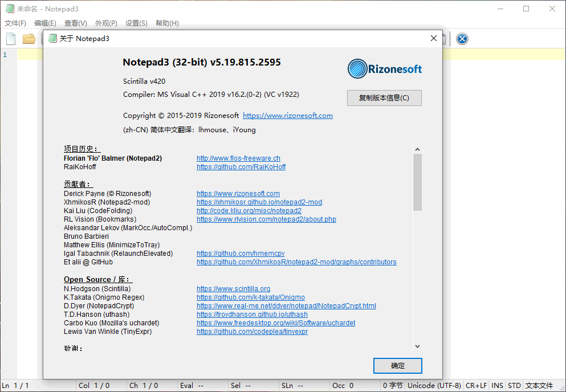Screen dimensions: 566x392
Task: Click the Ln 1 / 1 status bar field
Action: point(38,386)
